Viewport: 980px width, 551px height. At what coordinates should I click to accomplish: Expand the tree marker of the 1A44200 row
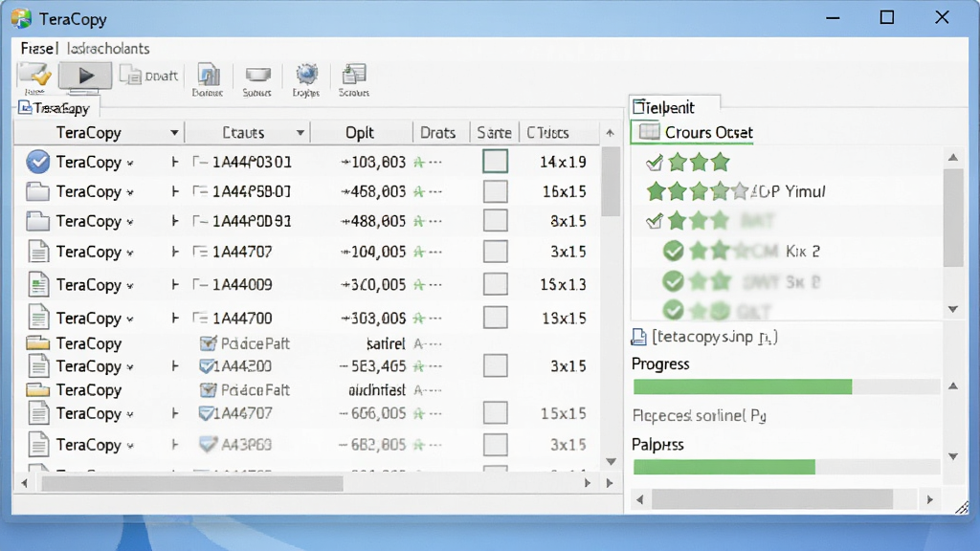pyautogui.click(x=175, y=366)
